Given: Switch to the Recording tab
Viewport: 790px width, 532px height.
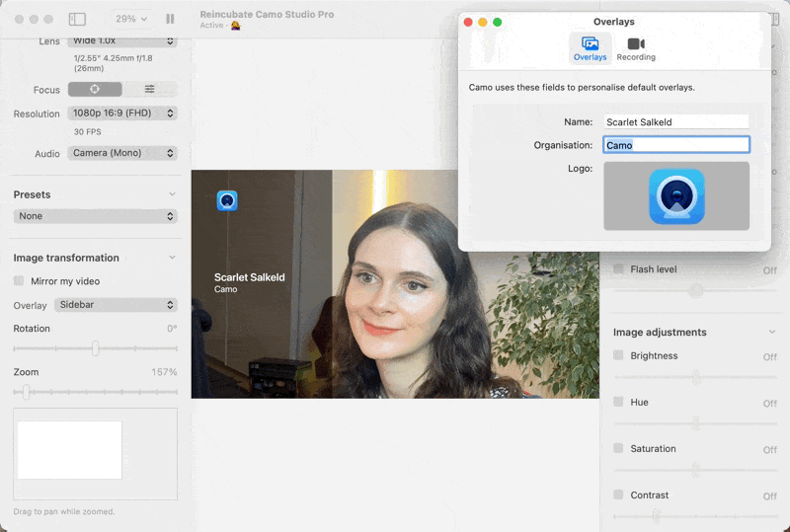Looking at the screenshot, I should [x=636, y=49].
